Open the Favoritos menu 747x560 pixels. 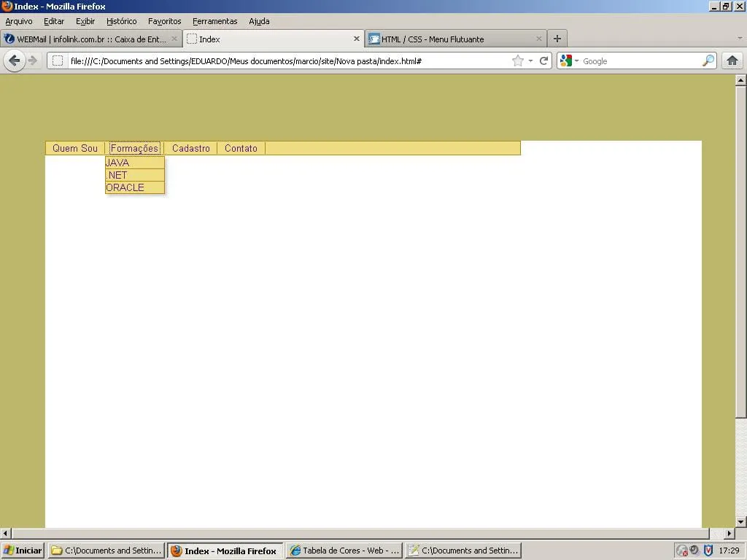click(x=164, y=21)
